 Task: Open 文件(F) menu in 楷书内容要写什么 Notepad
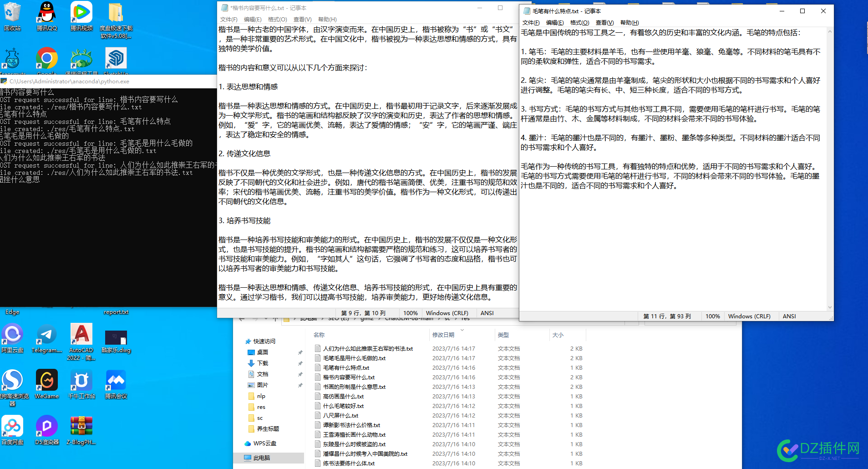(229, 19)
